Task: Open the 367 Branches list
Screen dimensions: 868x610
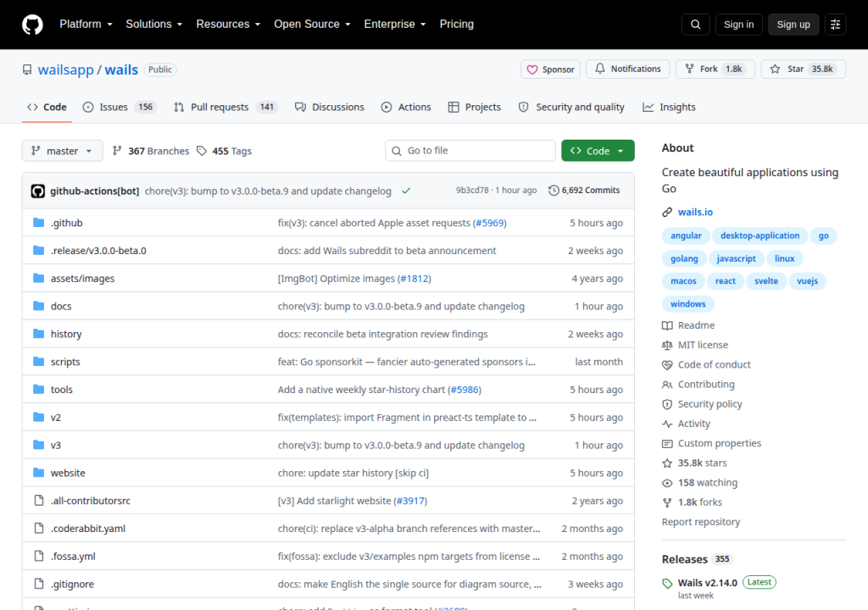Action: pyautogui.click(x=150, y=151)
